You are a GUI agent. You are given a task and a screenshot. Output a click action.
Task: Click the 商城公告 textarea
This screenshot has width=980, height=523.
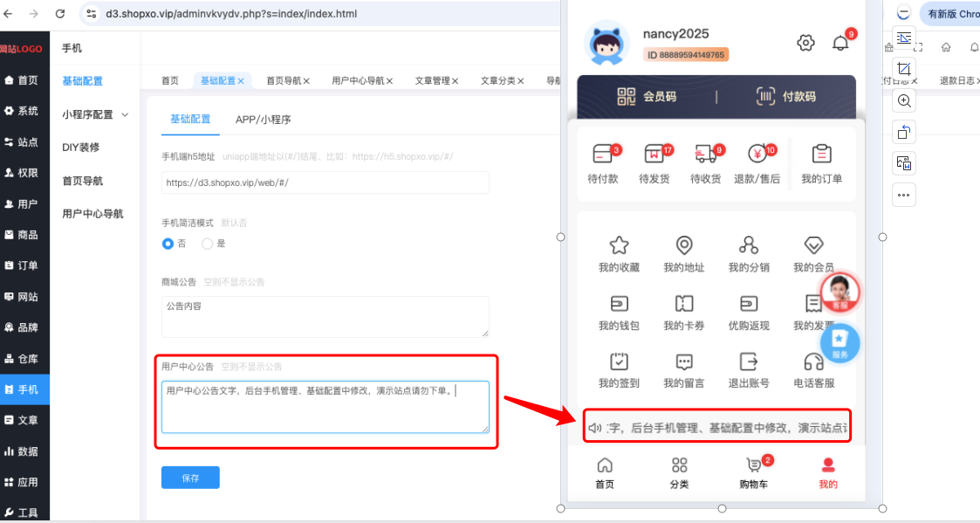tap(325, 317)
